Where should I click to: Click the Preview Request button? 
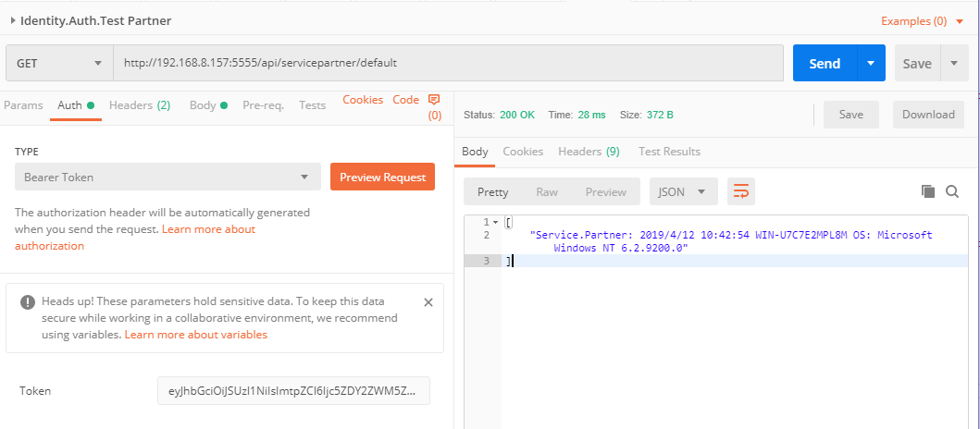point(382,177)
